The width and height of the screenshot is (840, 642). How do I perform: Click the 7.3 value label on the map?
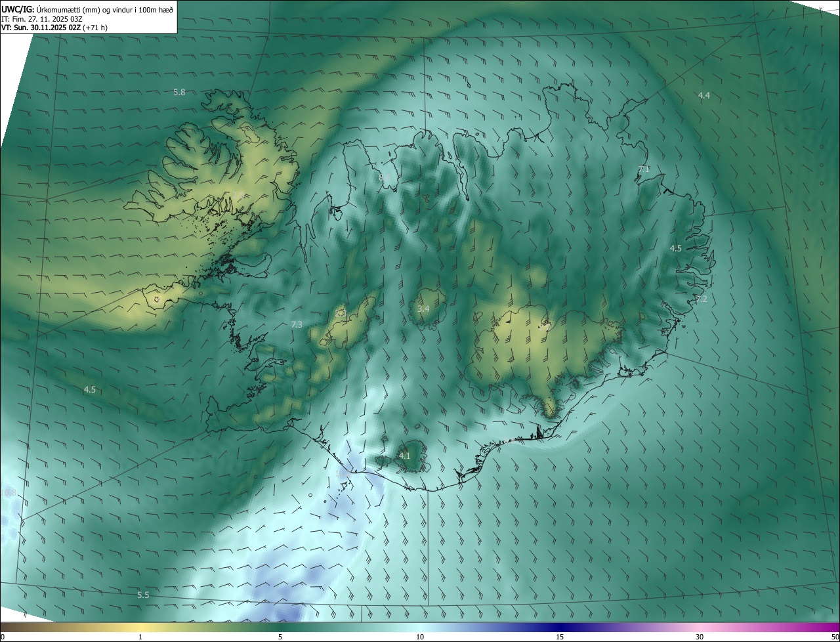297,324
